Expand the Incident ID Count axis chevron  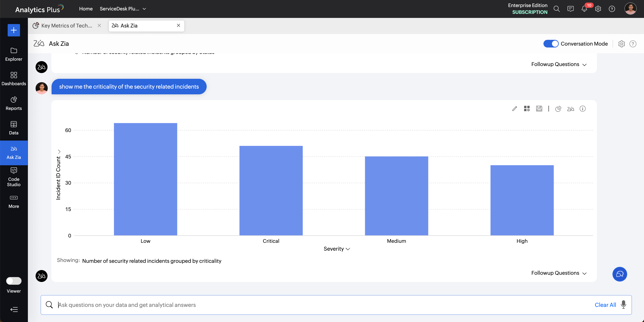click(x=59, y=151)
